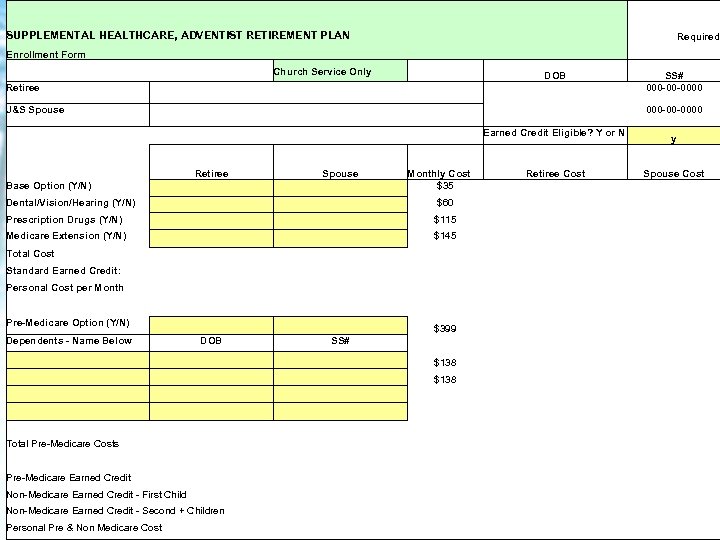Click the DOB header beside Church Service Only
Image resolution: width=720 pixels, height=540 pixels.
(x=555, y=75)
